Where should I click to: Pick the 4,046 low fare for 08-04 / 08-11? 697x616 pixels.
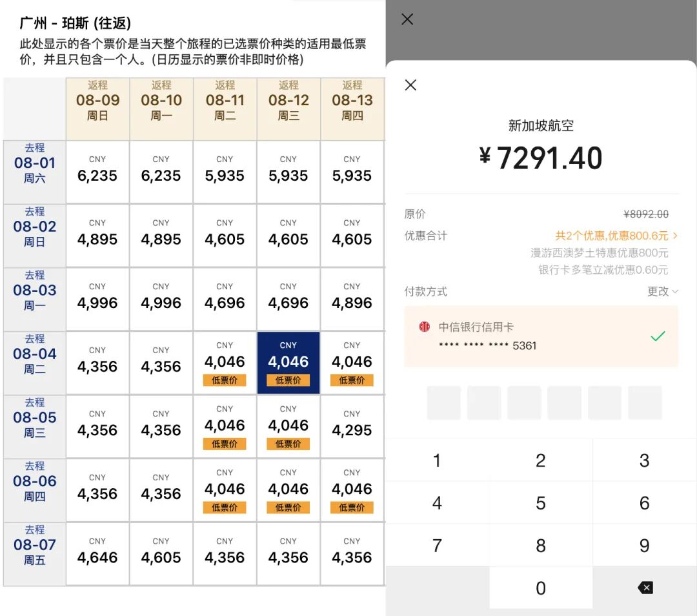pyautogui.click(x=225, y=363)
